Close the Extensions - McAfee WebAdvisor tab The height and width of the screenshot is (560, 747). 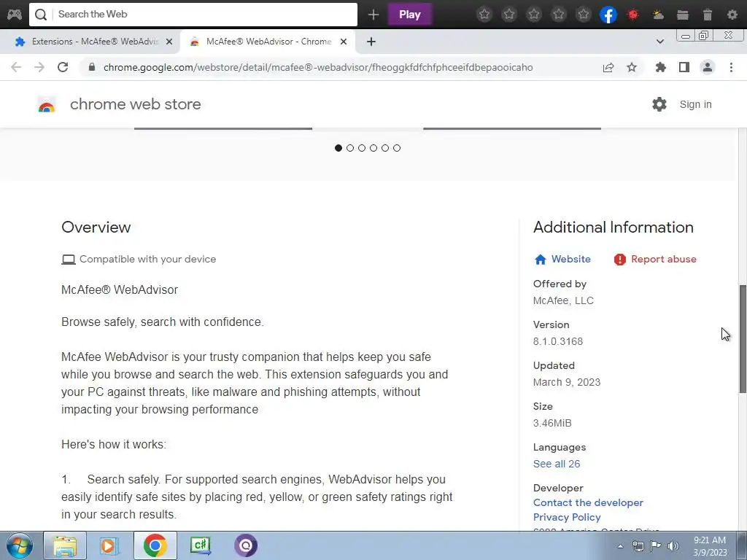tap(169, 42)
